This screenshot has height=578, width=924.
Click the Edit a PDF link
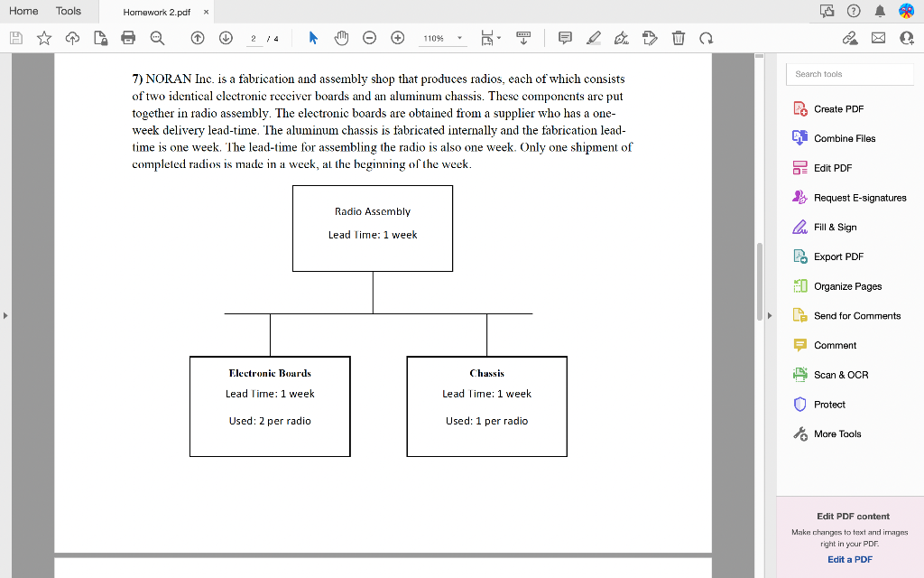[x=849, y=559]
